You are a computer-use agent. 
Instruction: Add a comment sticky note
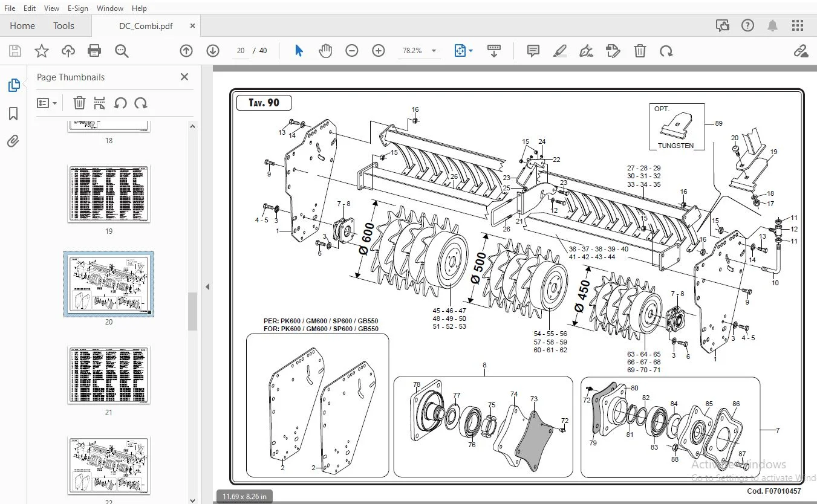(533, 51)
